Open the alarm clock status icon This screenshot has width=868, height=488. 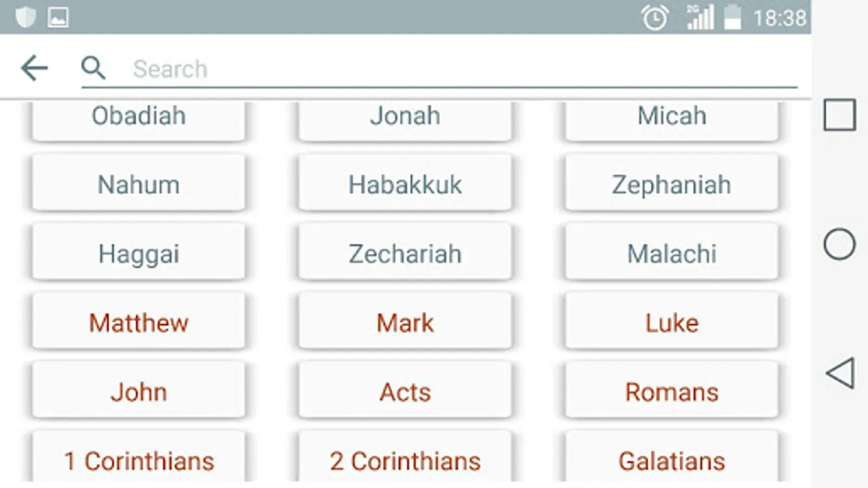[x=655, y=18]
